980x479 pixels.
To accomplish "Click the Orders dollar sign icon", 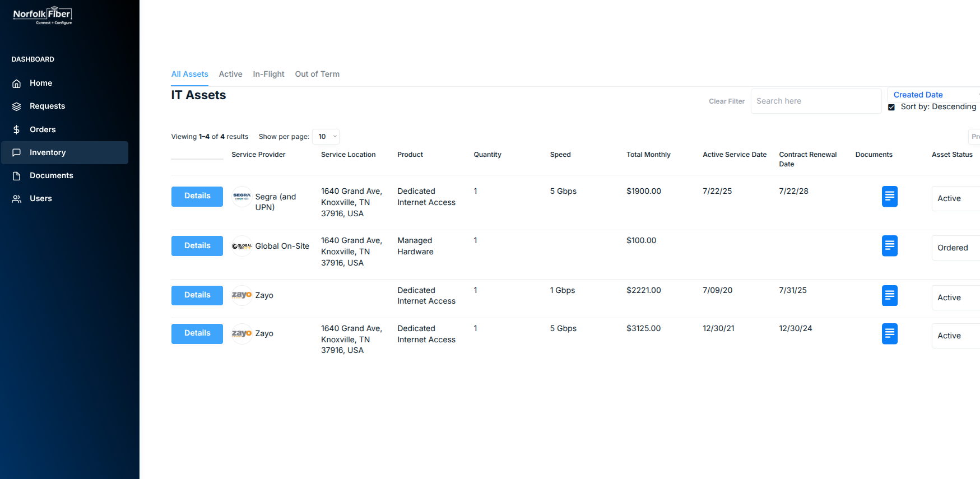I will coord(17,130).
